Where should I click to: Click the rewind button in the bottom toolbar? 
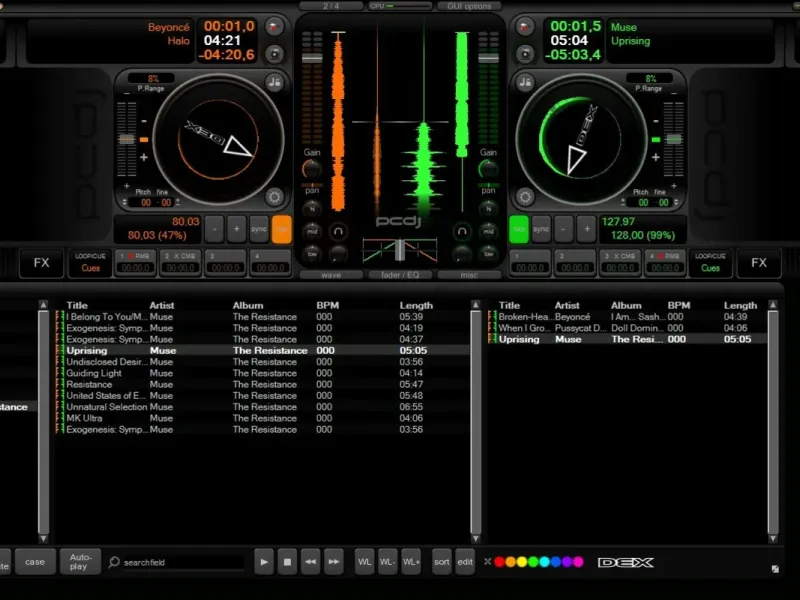coord(310,562)
